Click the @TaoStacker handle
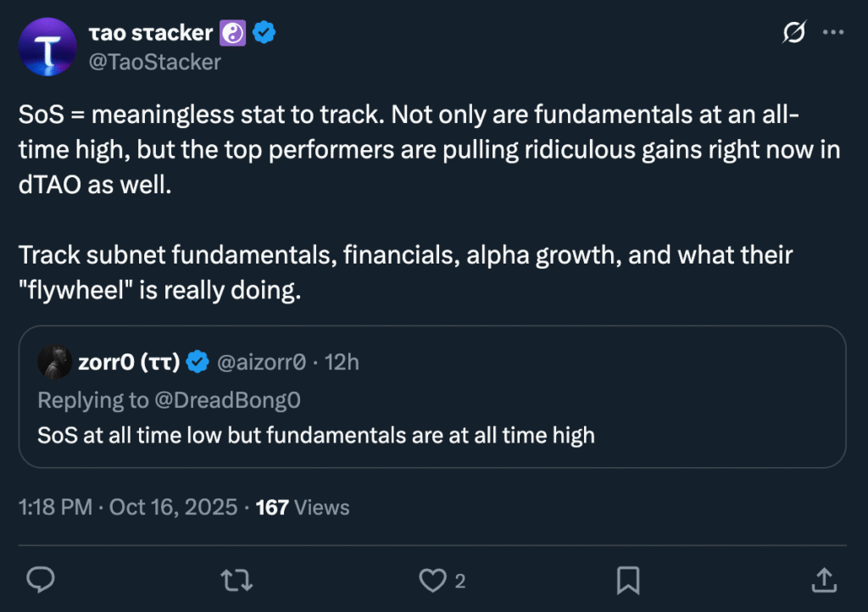 point(154,62)
